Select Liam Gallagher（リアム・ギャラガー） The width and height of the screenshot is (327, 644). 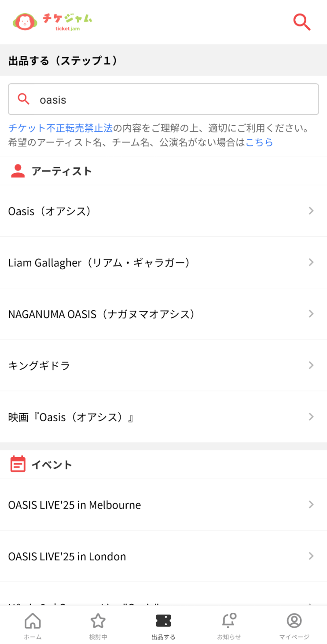coord(163,262)
